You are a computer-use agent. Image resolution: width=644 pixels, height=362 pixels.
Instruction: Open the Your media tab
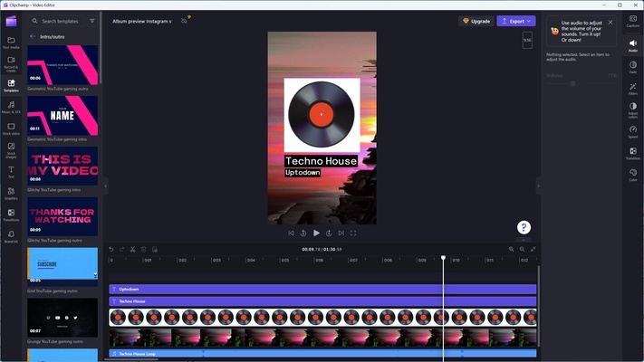(x=11, y=43)
